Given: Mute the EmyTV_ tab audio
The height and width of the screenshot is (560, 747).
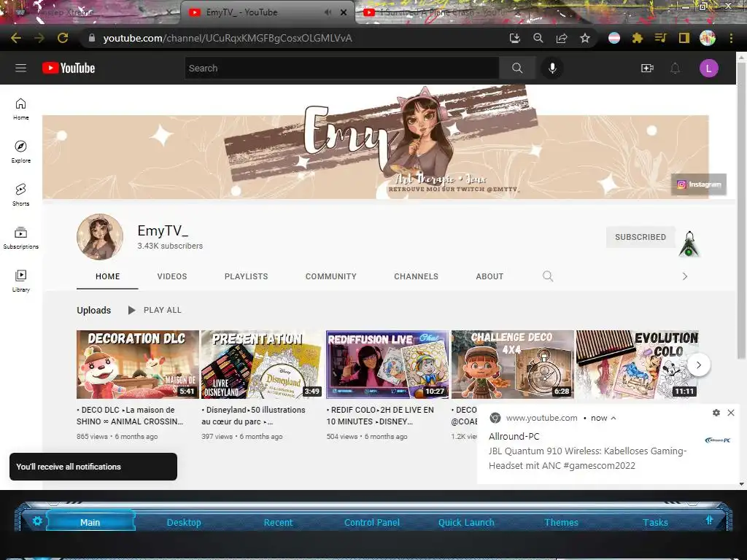Looking at the screenshot, I should click(328, 12).
